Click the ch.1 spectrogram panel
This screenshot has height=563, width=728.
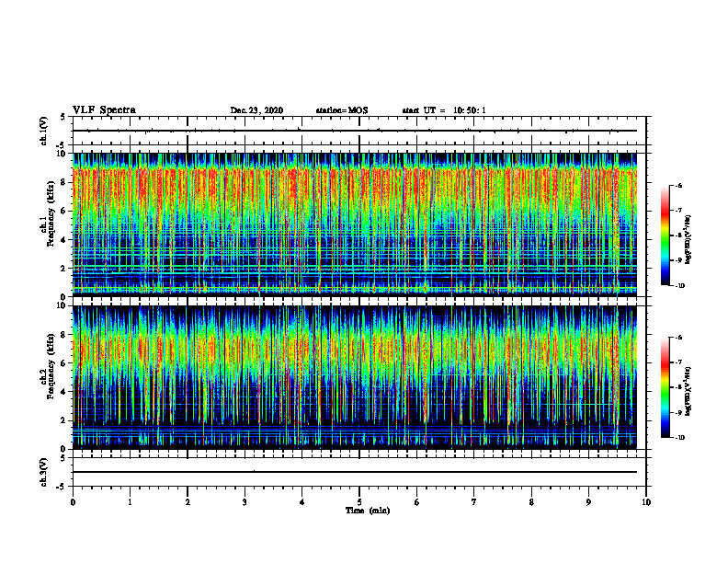pos(355,224)
